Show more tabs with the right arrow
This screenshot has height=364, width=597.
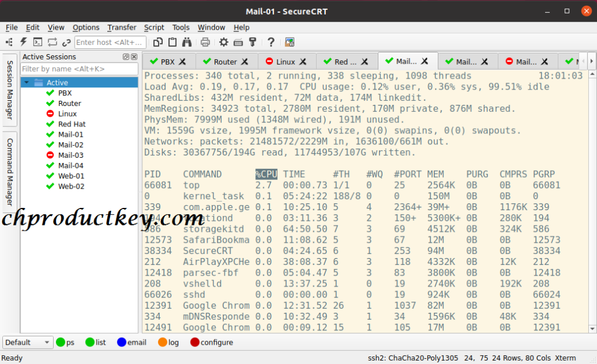coord(591,61)
